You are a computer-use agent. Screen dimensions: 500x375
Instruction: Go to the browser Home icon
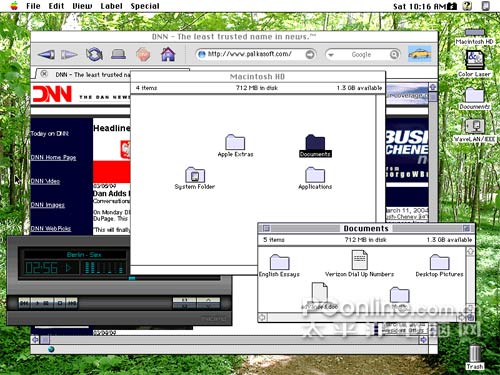pyautogui.click(x=168, y=54)
